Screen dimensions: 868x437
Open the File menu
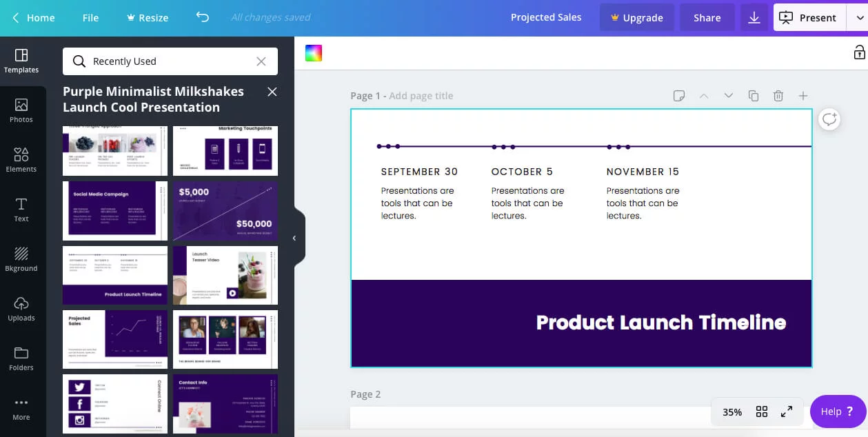(x=90, y=17)
